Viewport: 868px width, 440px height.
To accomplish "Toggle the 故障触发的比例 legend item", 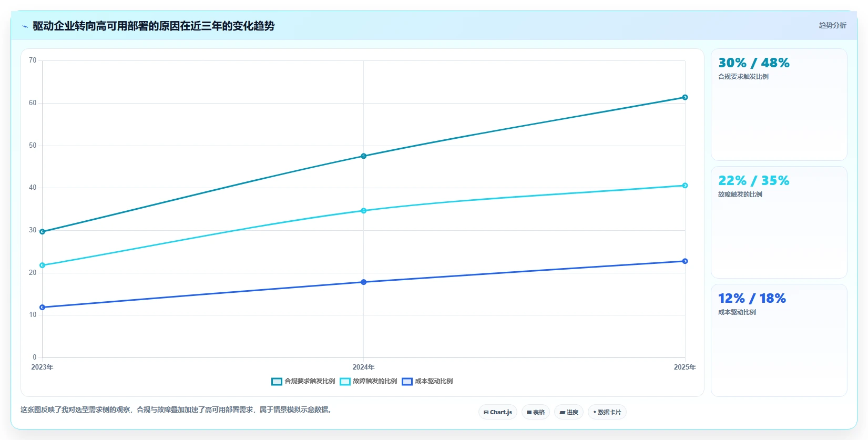I will 368,381.
